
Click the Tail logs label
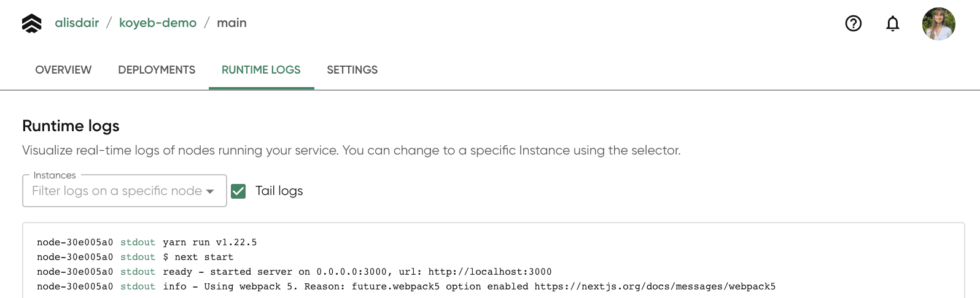pyautogui.click(x=279, y=191)
